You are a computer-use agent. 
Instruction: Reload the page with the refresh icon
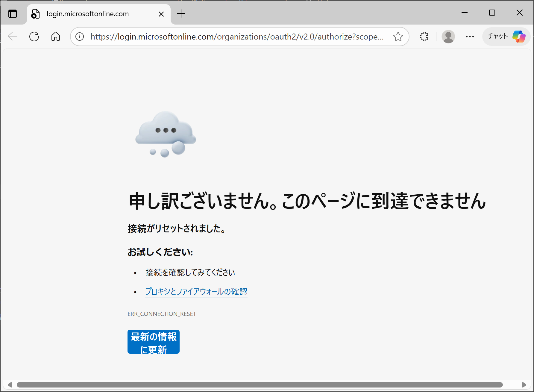tap(34, 36)
